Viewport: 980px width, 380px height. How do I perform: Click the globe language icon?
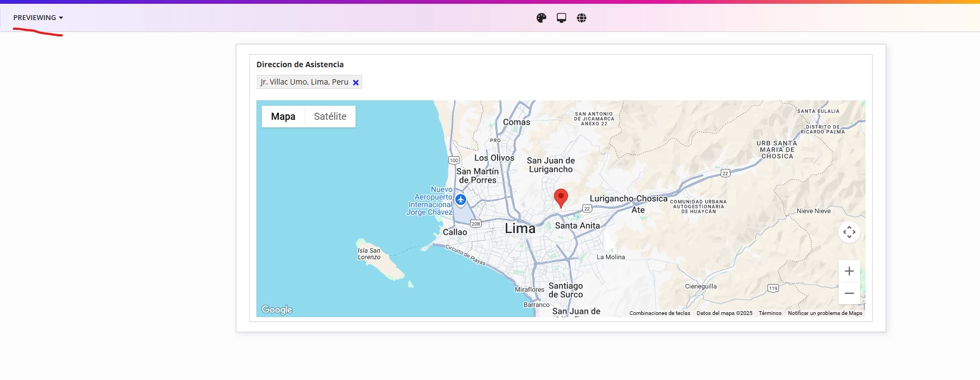tap(582, 18)
